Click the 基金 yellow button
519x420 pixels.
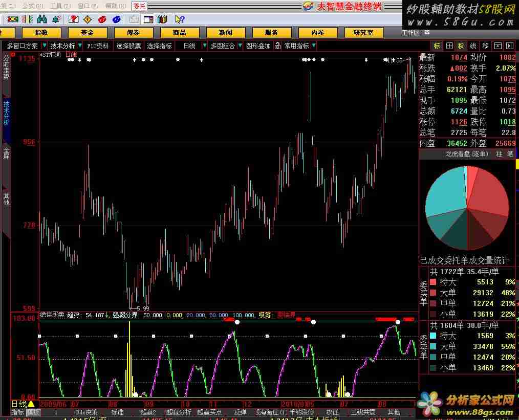click(88, 32)
